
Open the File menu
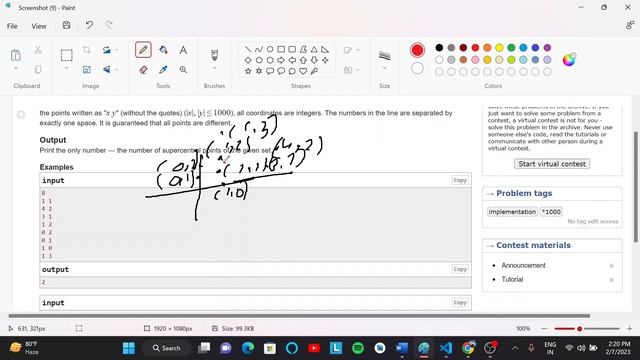(12, 26)
